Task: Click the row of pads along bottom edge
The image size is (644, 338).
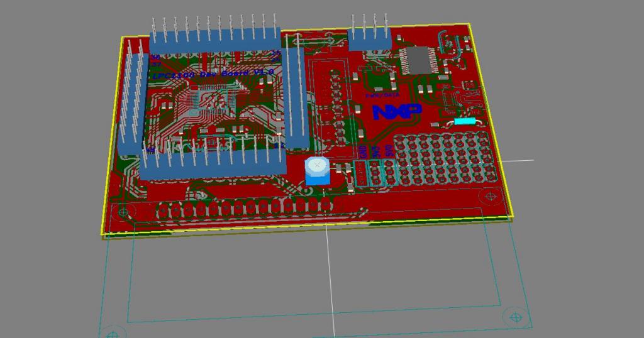Action: tap(245, 209)
